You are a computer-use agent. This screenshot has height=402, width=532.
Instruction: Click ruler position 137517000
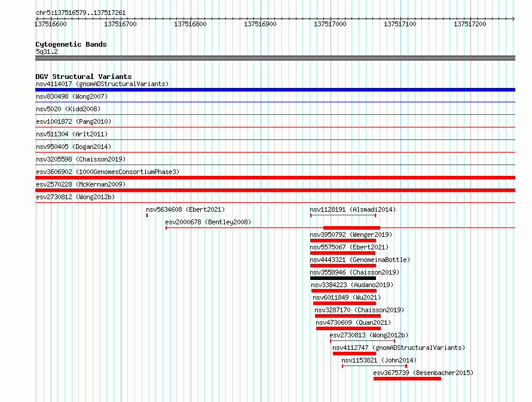pos(330,24)
